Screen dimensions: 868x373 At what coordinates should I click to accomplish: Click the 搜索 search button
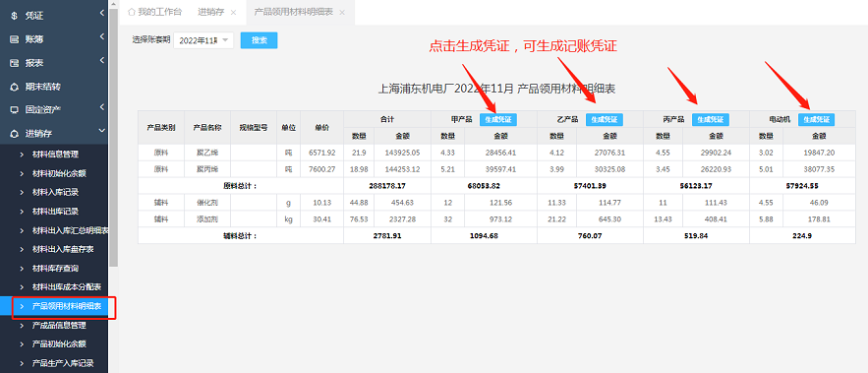[x=260, y=40]
